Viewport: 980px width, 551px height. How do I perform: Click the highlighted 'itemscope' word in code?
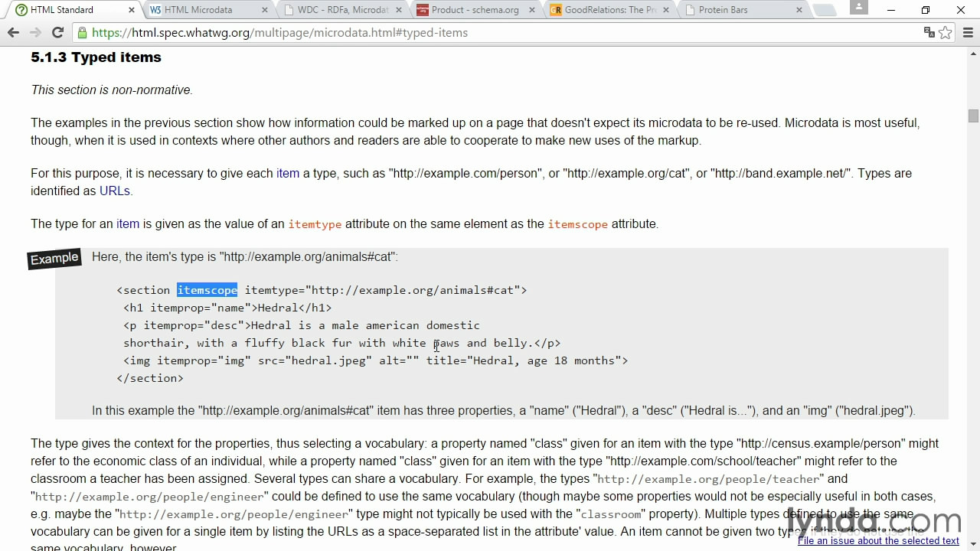[207, 290]
